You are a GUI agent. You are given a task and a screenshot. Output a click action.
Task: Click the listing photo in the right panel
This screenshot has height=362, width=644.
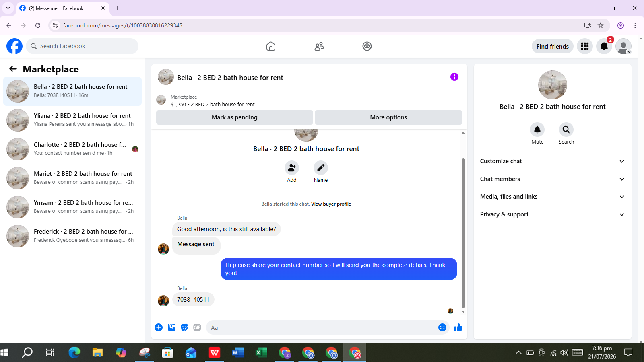tap(553, 85)
